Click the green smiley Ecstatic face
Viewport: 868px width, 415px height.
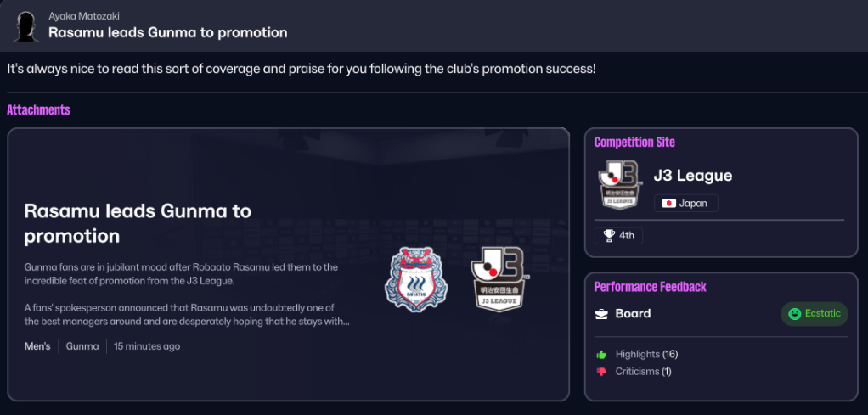pyautogui.click(x=794, y=314)
